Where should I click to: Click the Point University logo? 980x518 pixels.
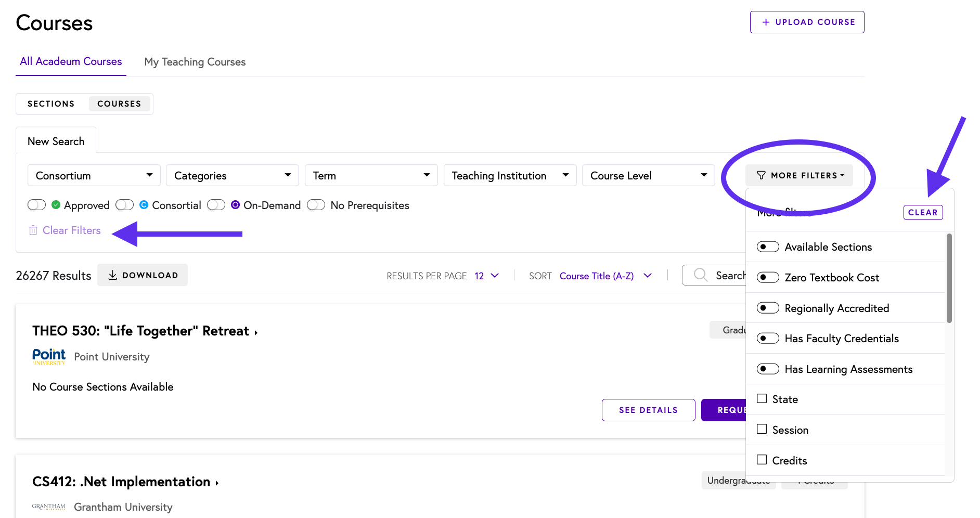coord(49,357)
